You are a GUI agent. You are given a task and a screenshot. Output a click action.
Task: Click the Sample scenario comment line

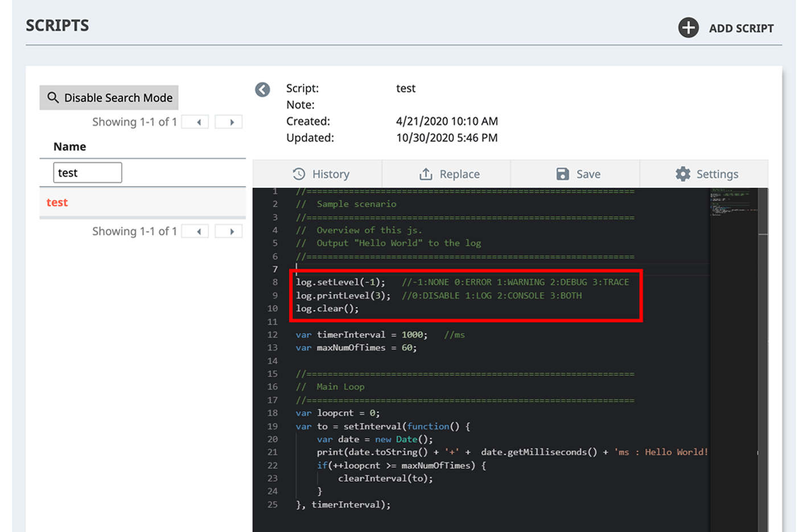[x=346, y=204]
